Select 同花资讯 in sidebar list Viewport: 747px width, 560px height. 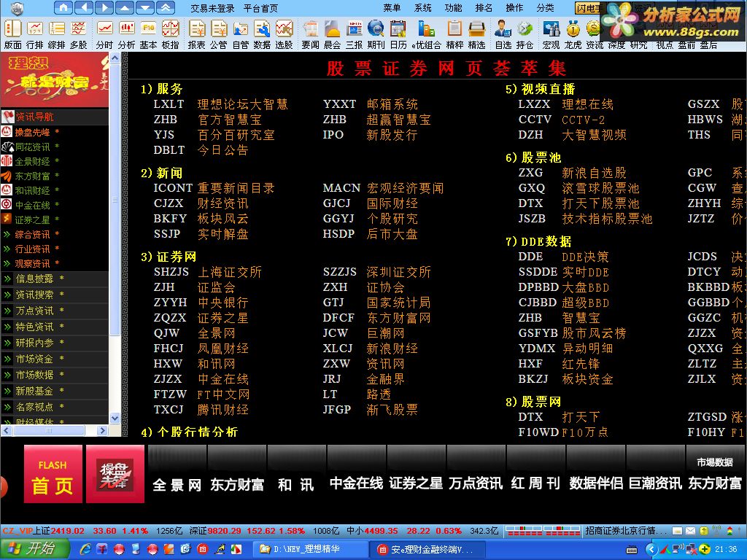pyautogui.click(x=32, y=147)
